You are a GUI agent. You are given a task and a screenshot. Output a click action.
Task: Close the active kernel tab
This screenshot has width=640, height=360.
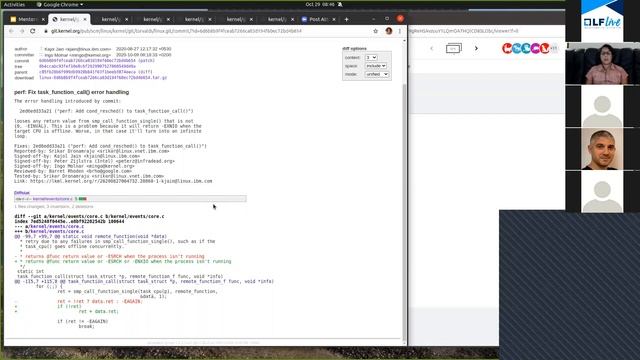coord(85,19)
